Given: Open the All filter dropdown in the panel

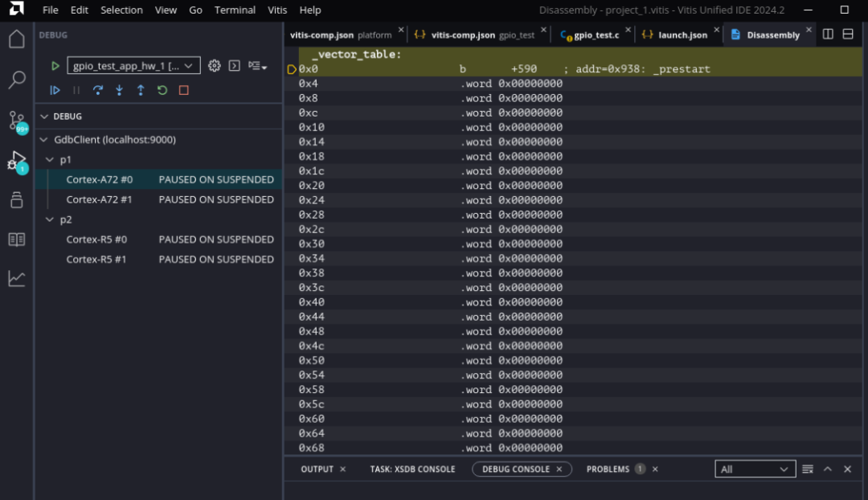Looking at the screenshot, I should (755, 469).
